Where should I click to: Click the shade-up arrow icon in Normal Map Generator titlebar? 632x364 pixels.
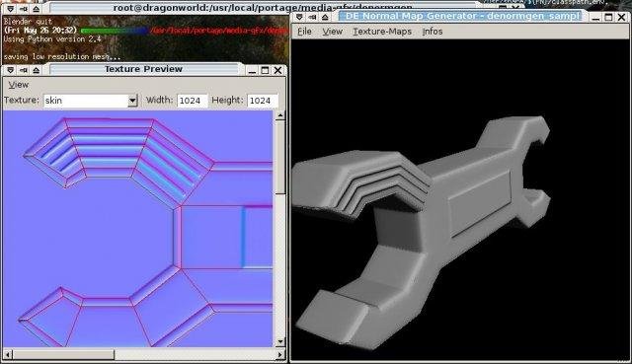325,17
